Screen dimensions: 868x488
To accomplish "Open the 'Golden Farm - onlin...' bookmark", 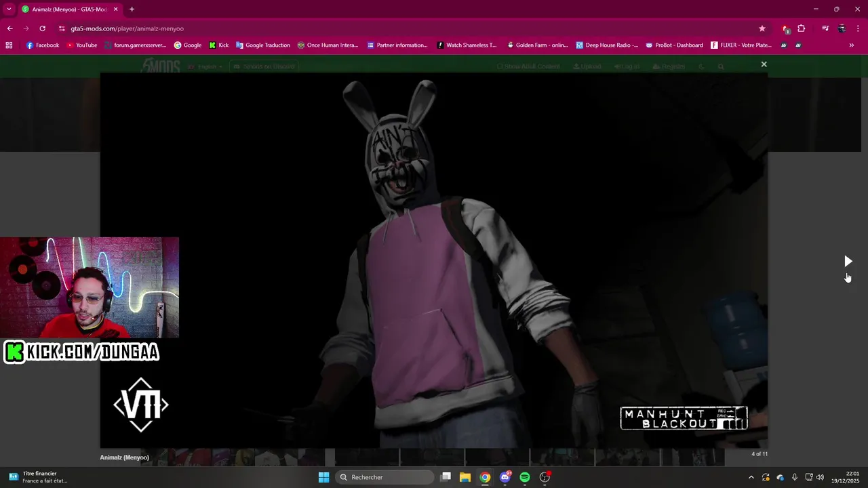I will point(538,45).
